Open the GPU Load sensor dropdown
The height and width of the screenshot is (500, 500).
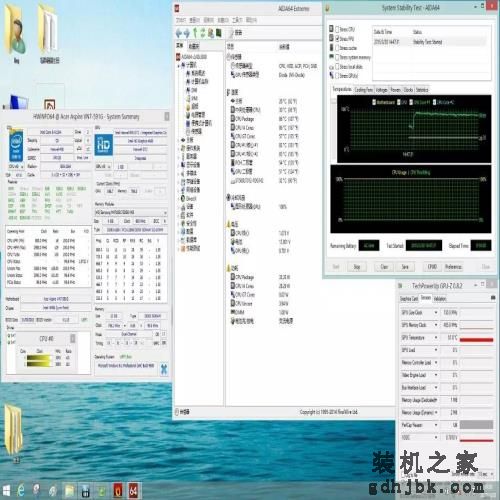click(x=436, y=350)
